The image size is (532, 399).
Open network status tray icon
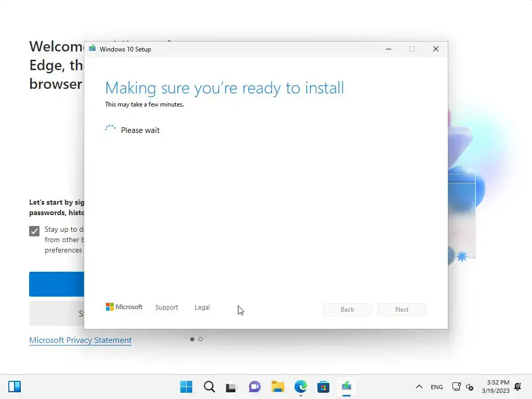[x=456, y=387]
